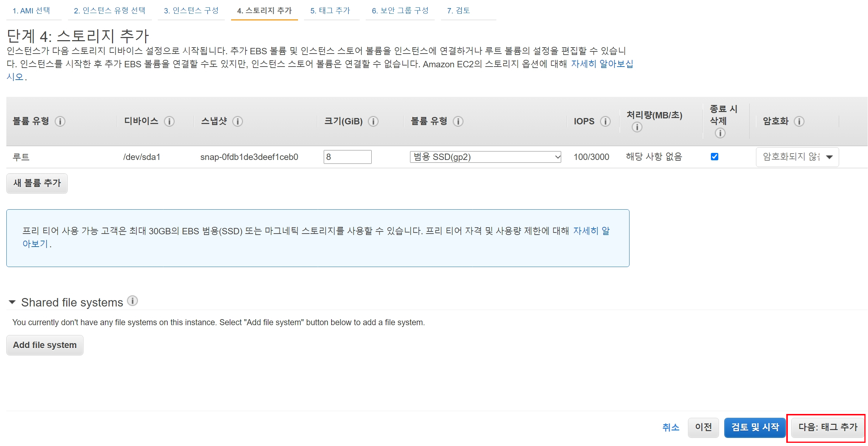The width and height of the screenshot is (868, 446).
Task: Click info icon beside 크기(GiB) header
Action: click(x=373, y=122)
